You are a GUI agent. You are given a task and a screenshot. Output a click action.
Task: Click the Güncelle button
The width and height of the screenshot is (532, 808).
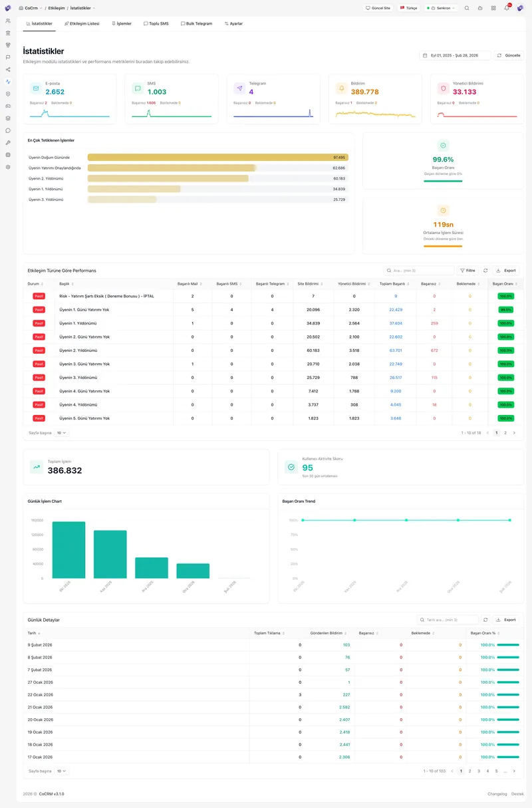click(509, 55)
